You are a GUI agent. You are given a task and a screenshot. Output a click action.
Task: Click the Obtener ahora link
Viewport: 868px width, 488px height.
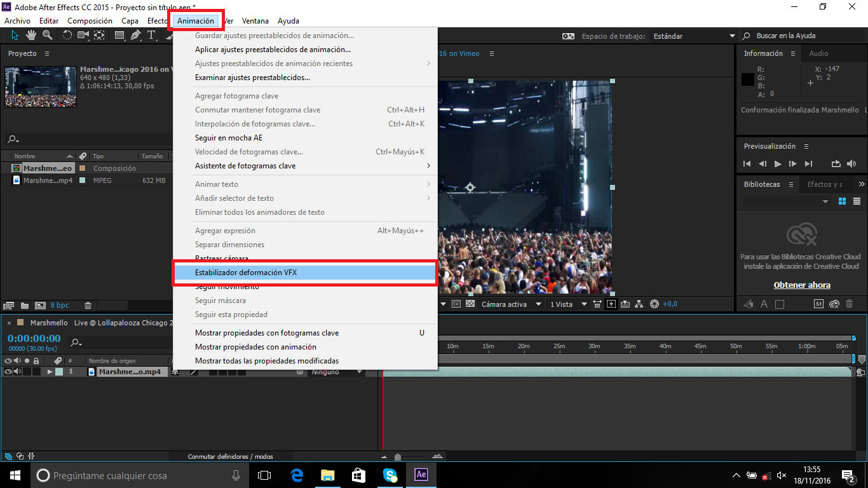coord(802,285)
